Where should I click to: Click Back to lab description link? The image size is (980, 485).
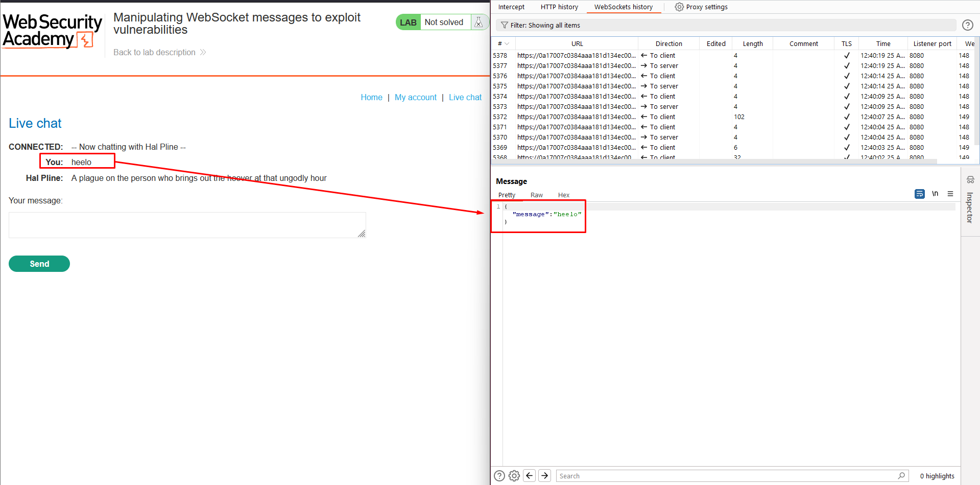pos(154,52)
